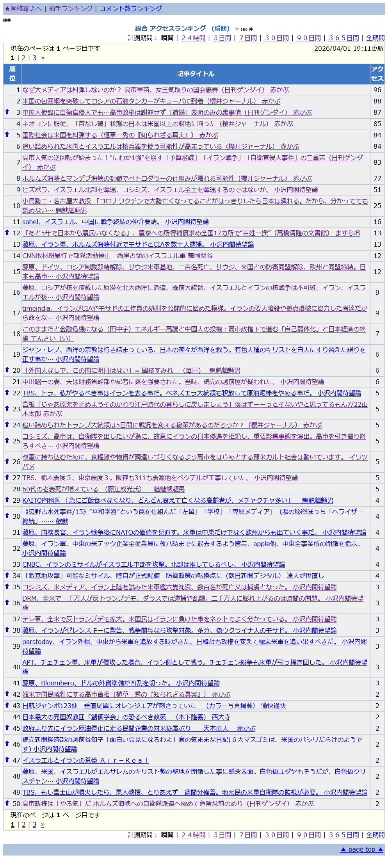Screen dimensions: 388x868
Task: Click the up-arrow icon beside rank 43
Action: [x=7, y=705]
